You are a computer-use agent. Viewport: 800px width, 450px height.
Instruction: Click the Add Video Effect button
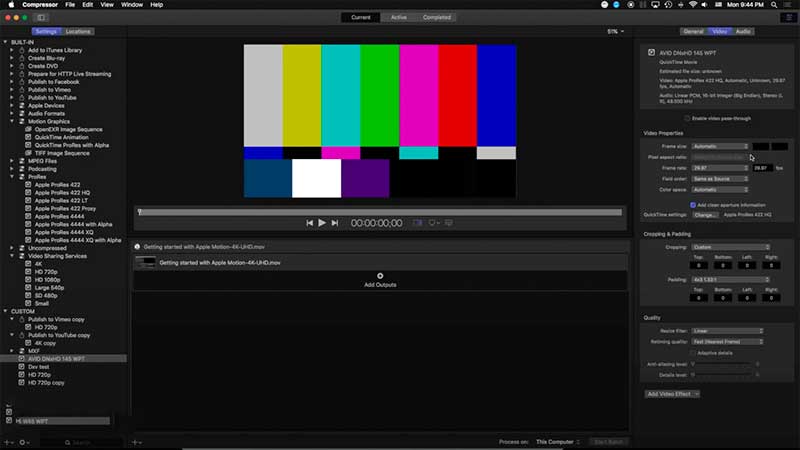672,394
